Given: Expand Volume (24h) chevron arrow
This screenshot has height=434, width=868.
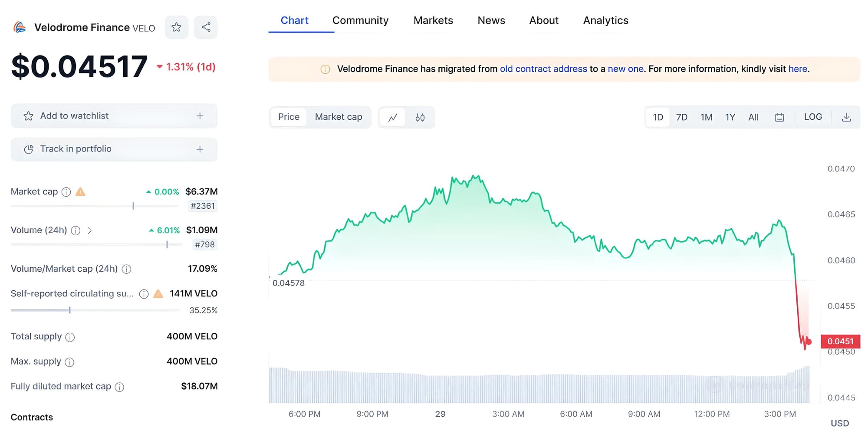Looking at the screenshot, I should 89,230.
